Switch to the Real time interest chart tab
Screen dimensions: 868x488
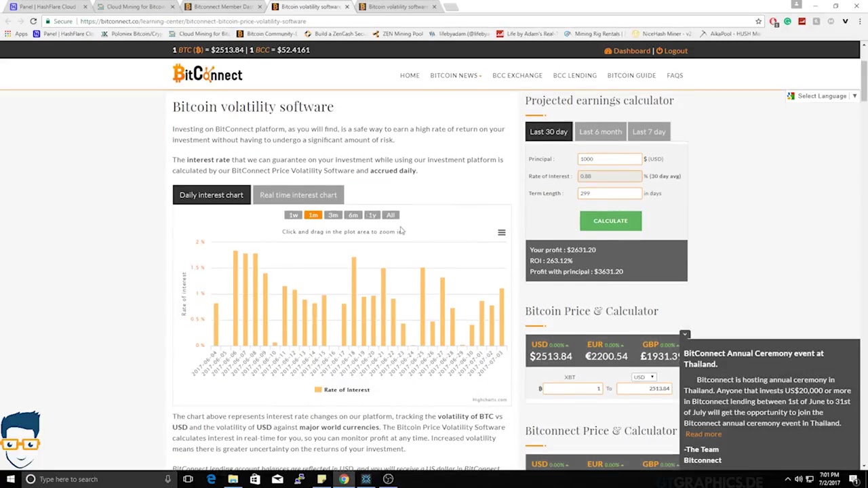click(x=298, y=195)
